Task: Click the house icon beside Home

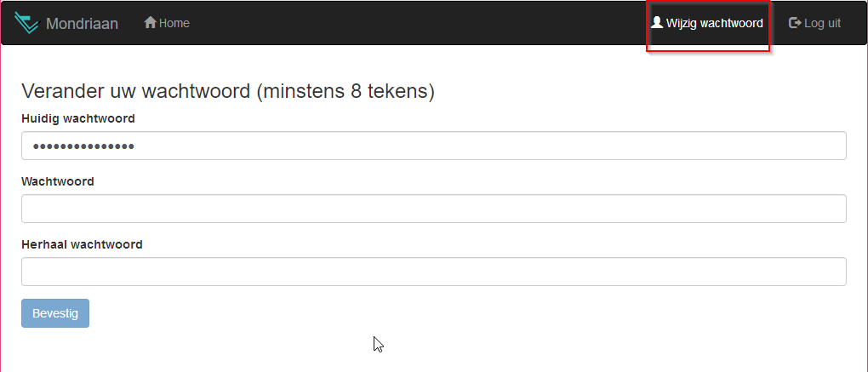Action: (x=150, y=23)
